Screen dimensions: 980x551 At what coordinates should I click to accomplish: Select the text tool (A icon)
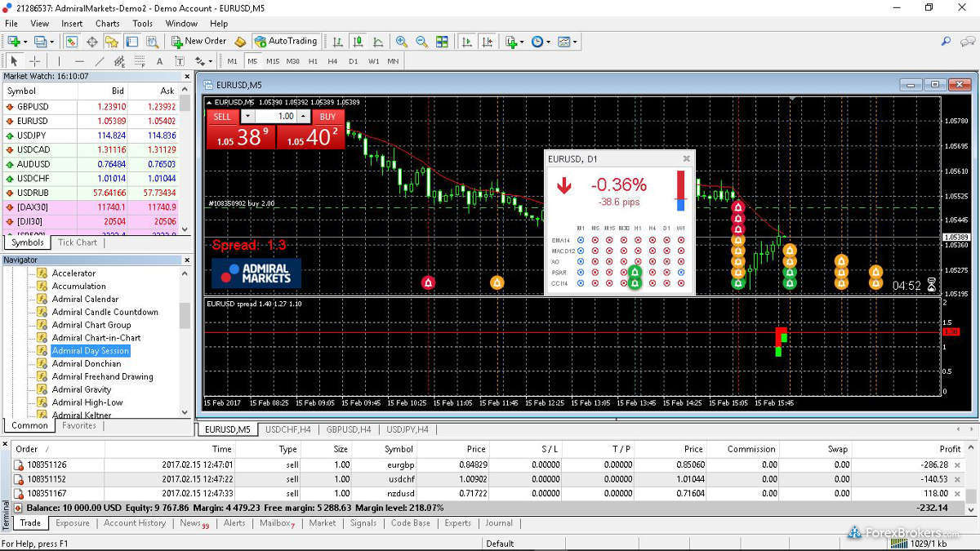click(159, 61)
